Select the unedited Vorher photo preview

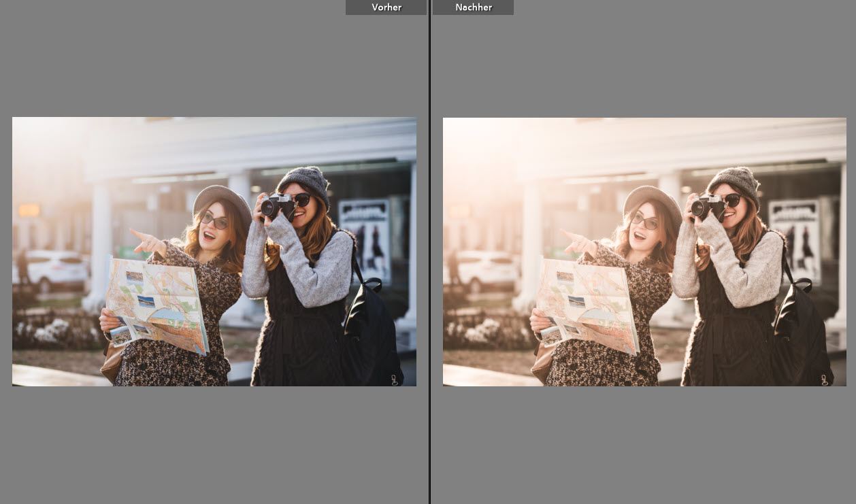[214, 252]
